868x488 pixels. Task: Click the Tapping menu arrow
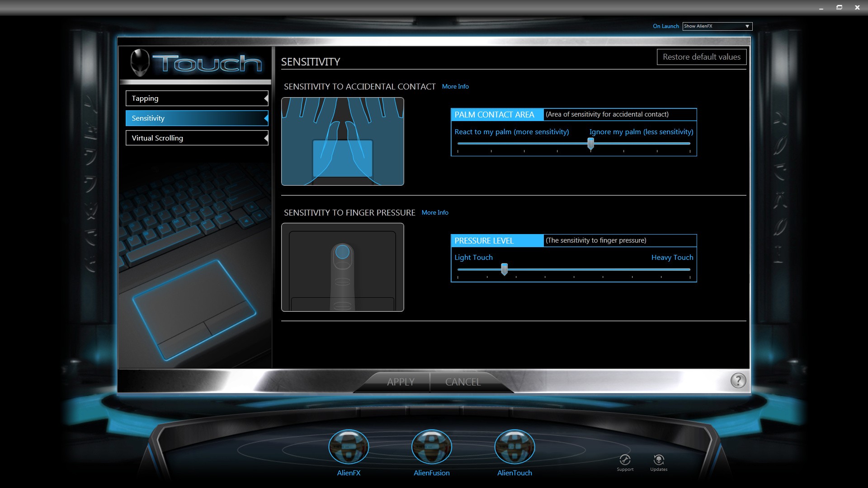pos(266,99)
